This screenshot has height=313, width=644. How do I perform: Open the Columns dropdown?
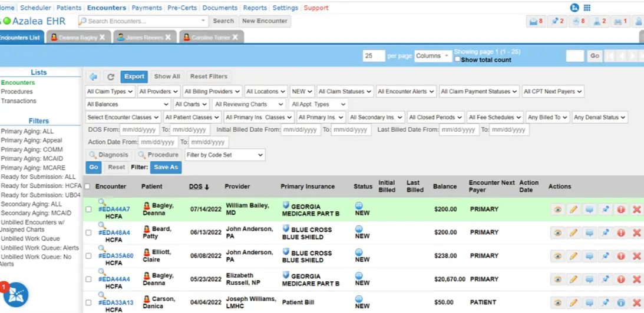click(433, 56)
